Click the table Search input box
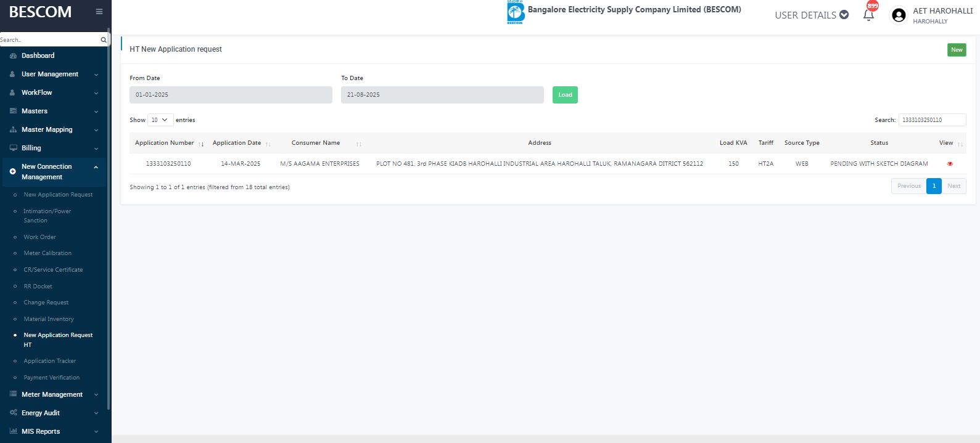 click(x=932, y=120)
